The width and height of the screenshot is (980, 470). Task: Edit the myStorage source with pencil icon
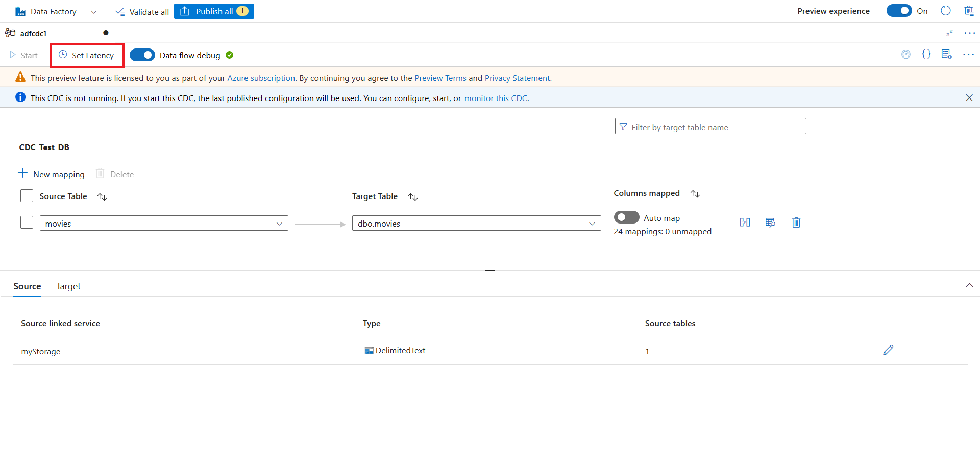[x=888, y=350]
